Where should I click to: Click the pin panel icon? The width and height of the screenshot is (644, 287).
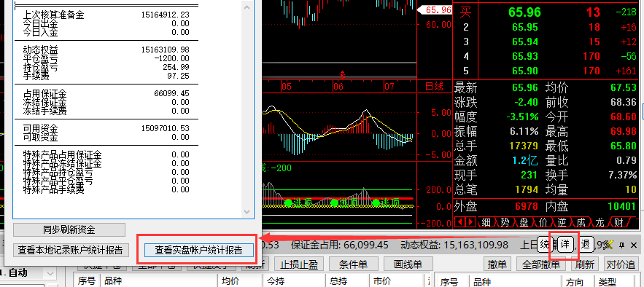pos(621,245)
